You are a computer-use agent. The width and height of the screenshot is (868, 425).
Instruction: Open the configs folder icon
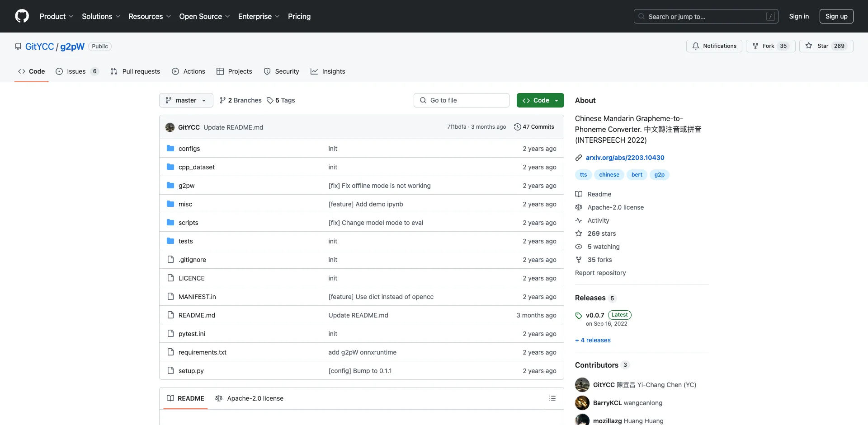170,149
